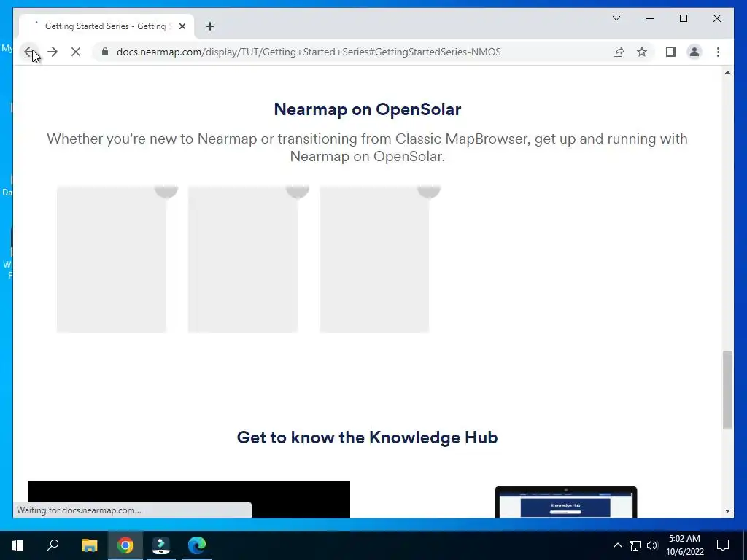Click the Get to know the Knowledge Hub heading
The height and width of the screenshot is (560, 747).
(368, 437)
